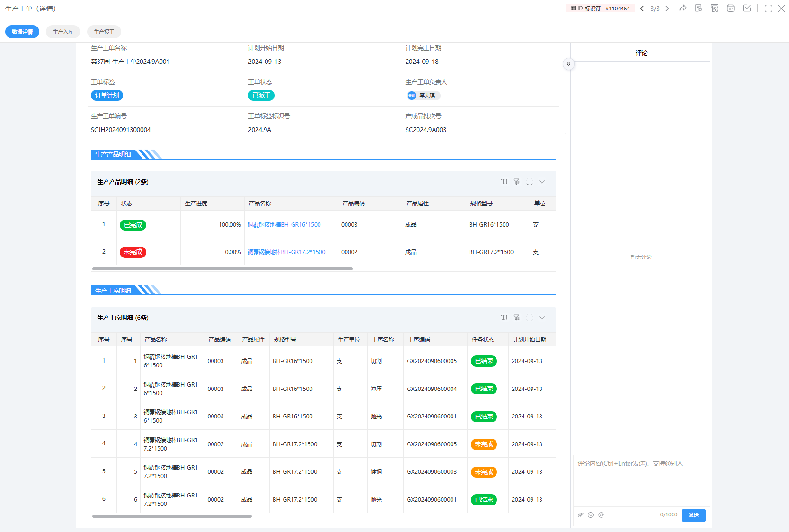789x532 pixels.
Task: Open the calendar icon in top toolbar
Action: click(731, 9)
